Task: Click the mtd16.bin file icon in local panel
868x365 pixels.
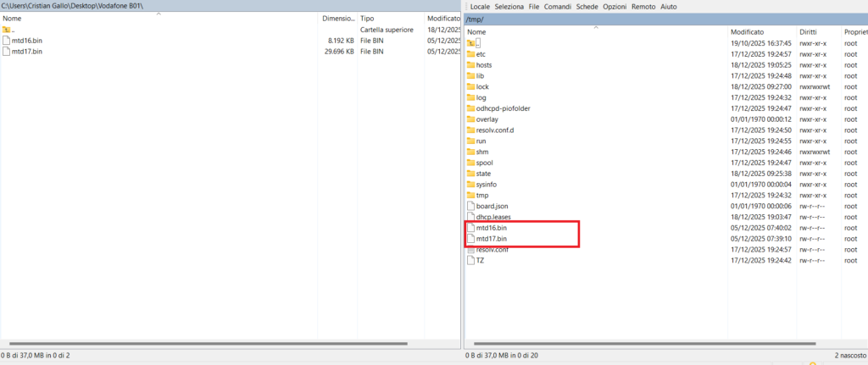Action: tap(7, 40)
